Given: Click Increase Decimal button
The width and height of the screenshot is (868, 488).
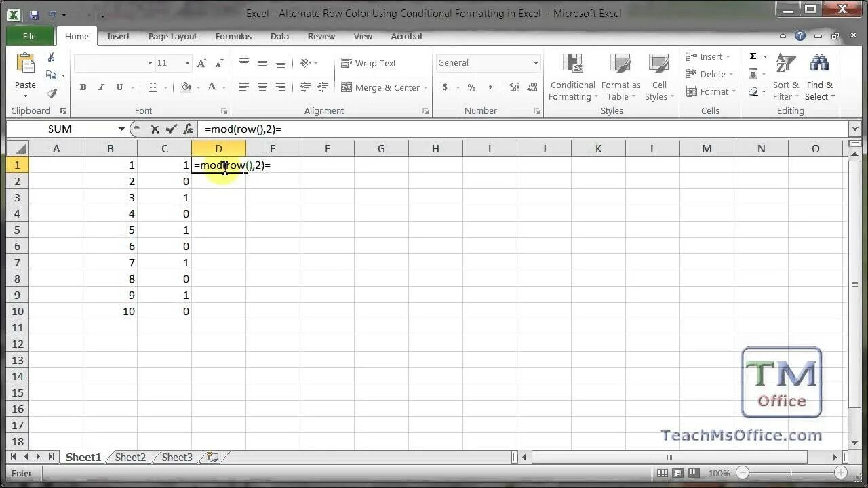Looking at the screenshot, I should [x=514, y=87].
